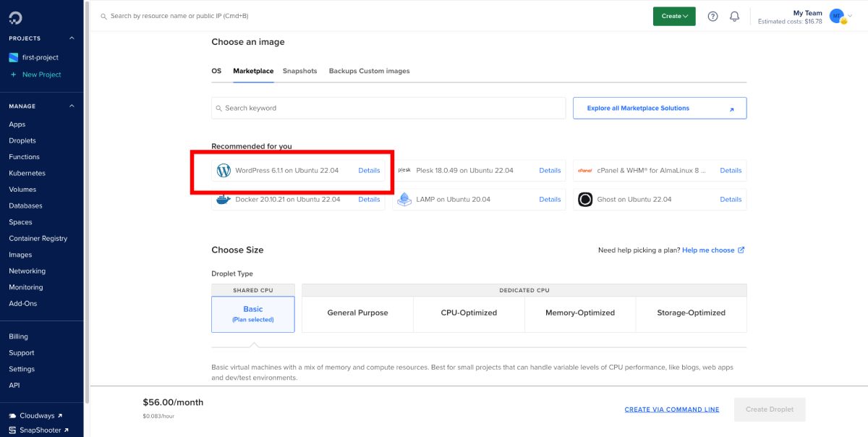Open Volumes in the sidebar
The image size is (868, 437).
(x=22, y=190)
